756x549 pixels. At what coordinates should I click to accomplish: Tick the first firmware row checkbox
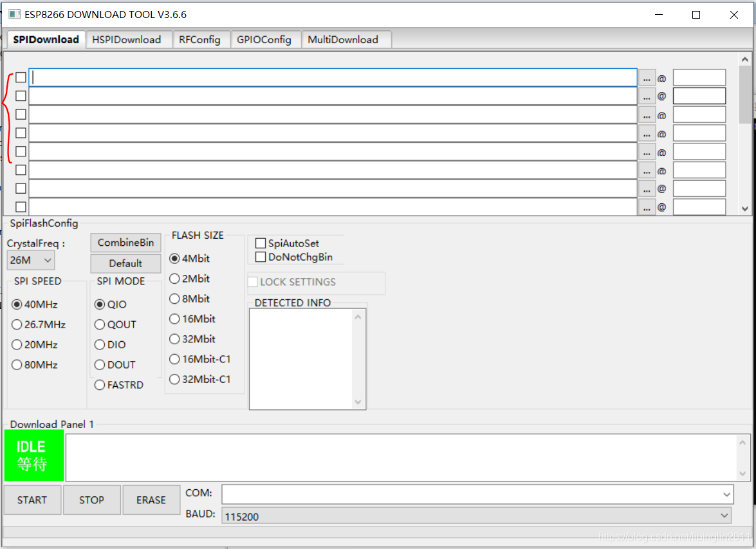[21, 77]
